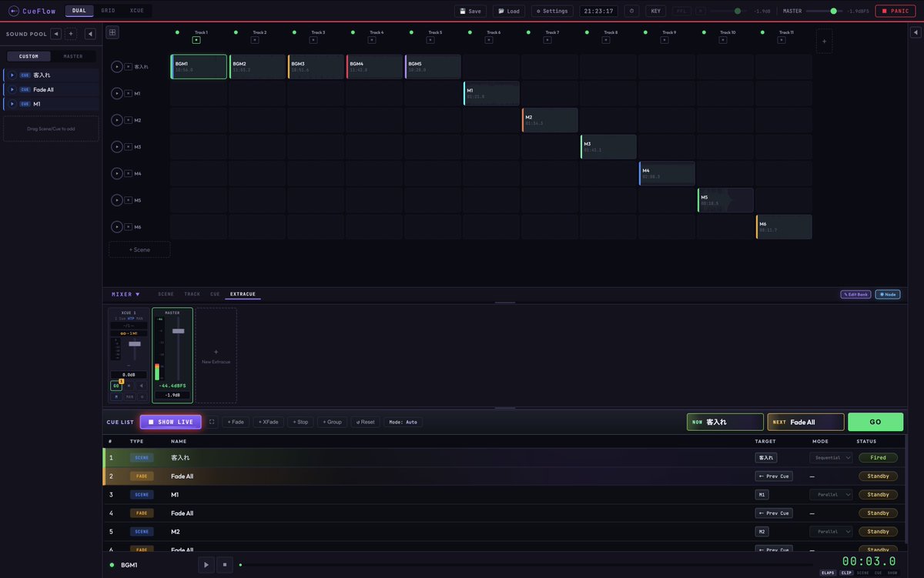Open mode dropdown for cue 3 Parallel
This screenshot has width=924, height=578.
click(831, 495)
